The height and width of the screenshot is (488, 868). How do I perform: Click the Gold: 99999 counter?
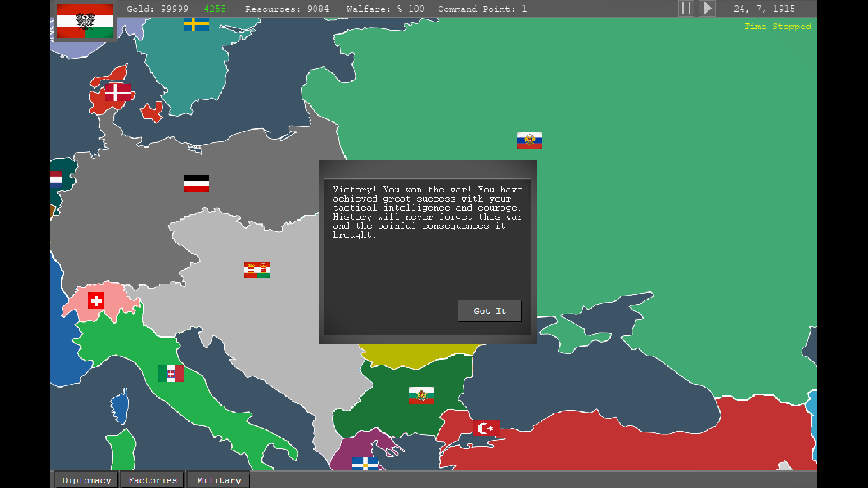pos(157,9)
